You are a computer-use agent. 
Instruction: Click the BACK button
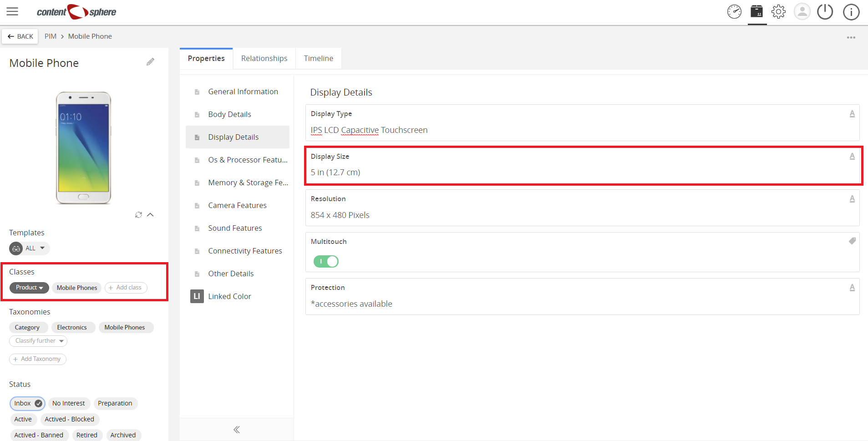[20, 36]
